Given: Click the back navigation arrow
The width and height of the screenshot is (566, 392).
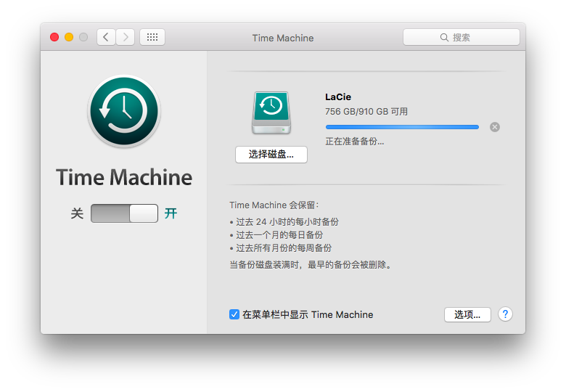Looking at the screenshot, I should coord(107,37).
